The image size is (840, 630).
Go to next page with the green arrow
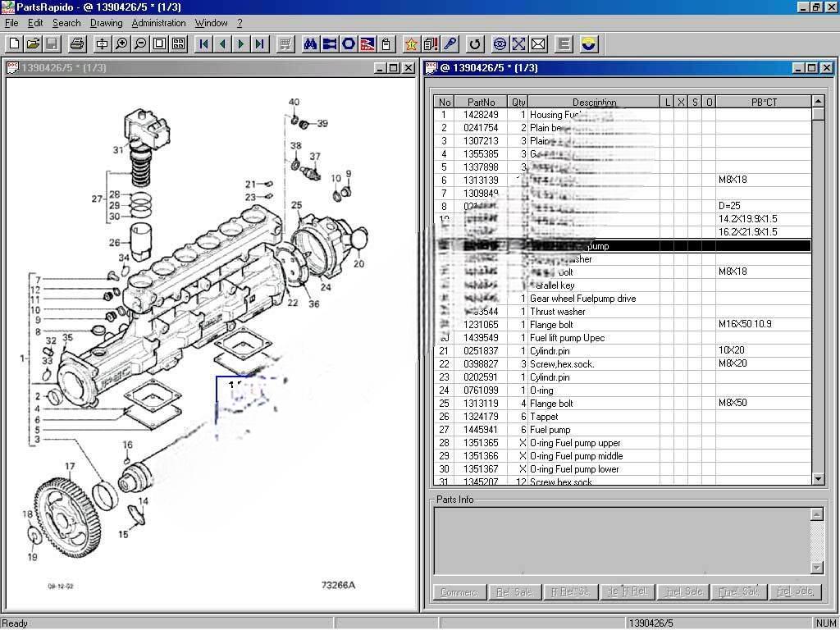click(241, 44)
